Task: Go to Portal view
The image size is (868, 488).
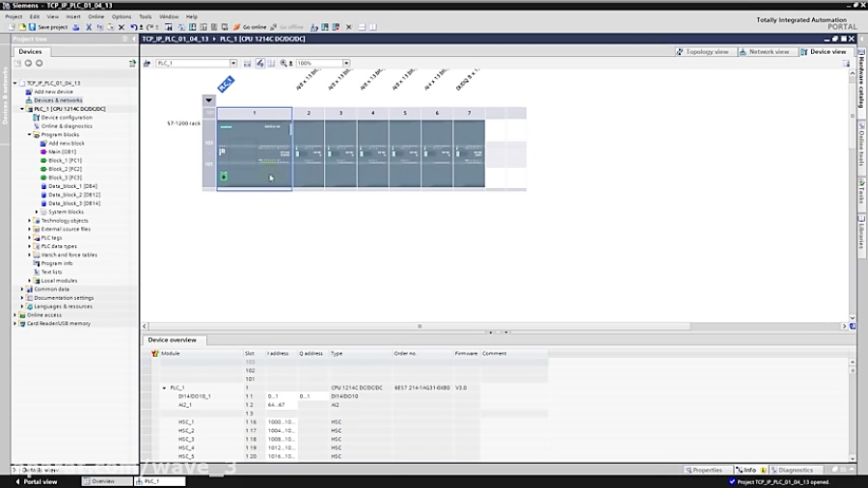Action: 36,481
